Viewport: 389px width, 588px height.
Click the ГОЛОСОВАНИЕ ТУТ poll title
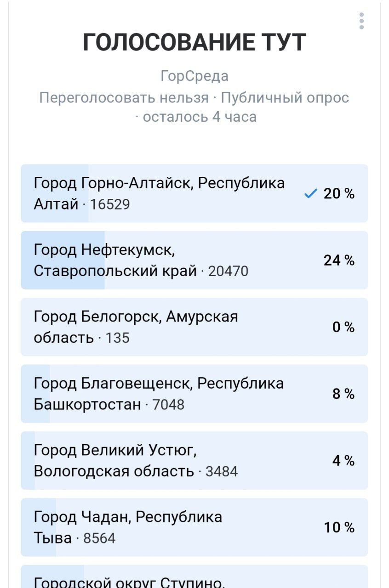click(194, 43)
